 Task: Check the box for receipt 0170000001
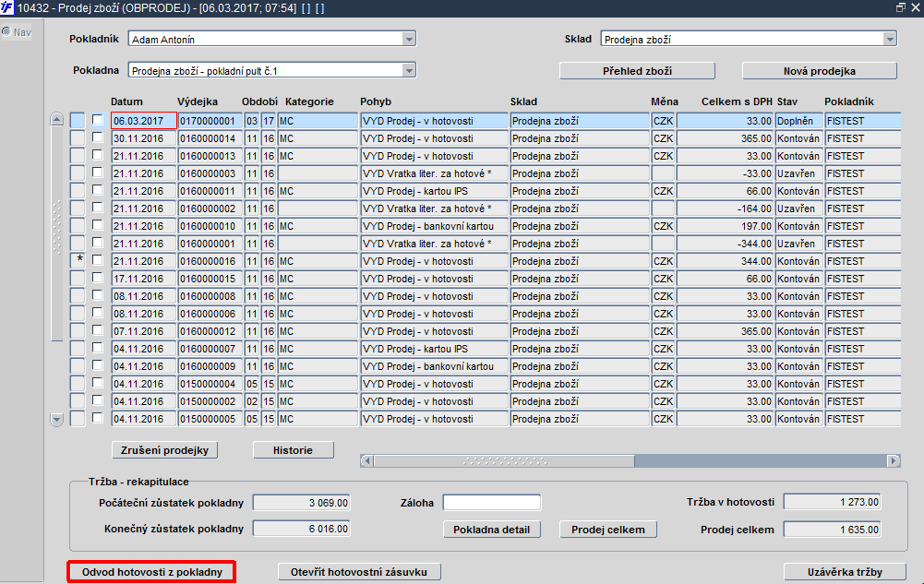tap(97, 120)
